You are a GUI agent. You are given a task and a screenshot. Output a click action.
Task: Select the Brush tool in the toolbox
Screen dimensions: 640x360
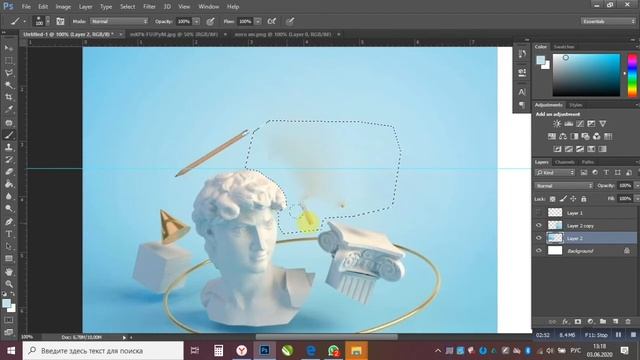pyautogui.click(x=9, y=135)
